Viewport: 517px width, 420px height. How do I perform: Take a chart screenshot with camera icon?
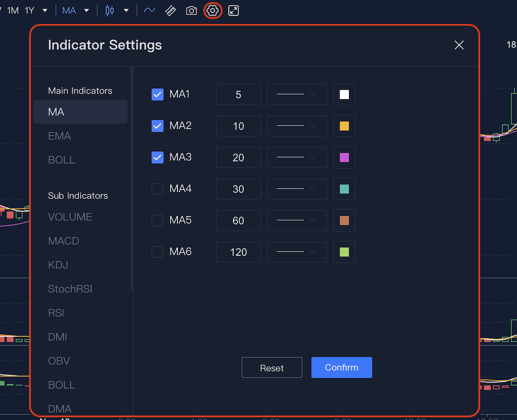(191, 10)
